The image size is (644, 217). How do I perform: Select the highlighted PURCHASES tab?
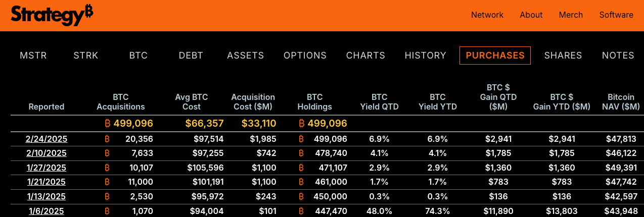tap(495, 56)
